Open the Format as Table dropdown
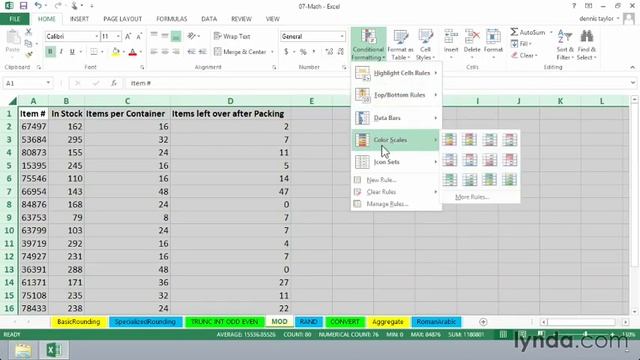The image size is (640, 360). (x=400, y=45)
